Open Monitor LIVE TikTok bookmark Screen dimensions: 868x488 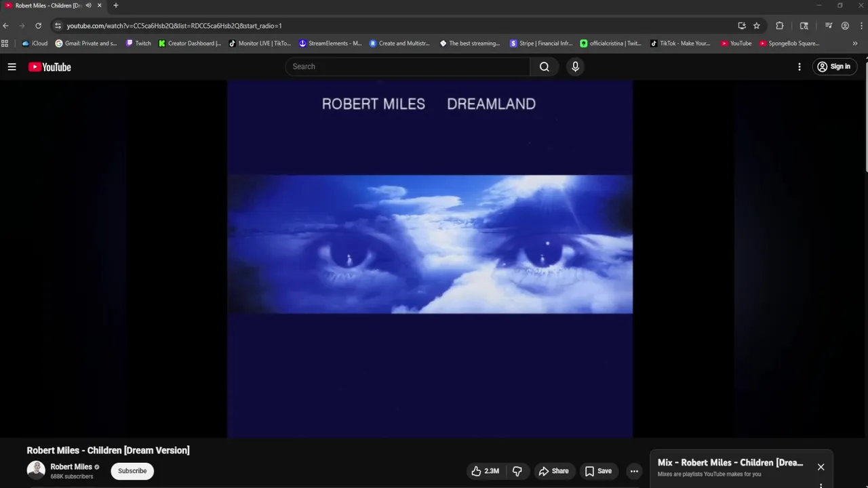[260, 43]
